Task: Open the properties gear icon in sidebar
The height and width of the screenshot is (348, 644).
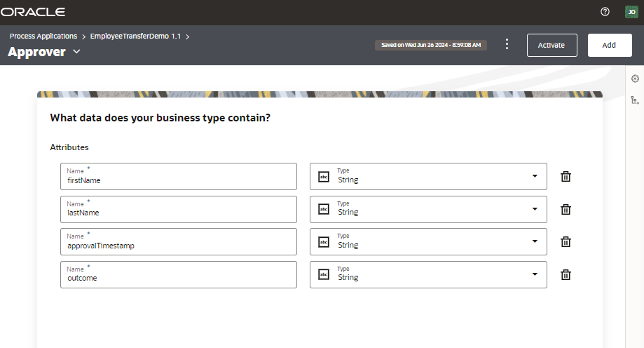Action: tap(635, 79)
